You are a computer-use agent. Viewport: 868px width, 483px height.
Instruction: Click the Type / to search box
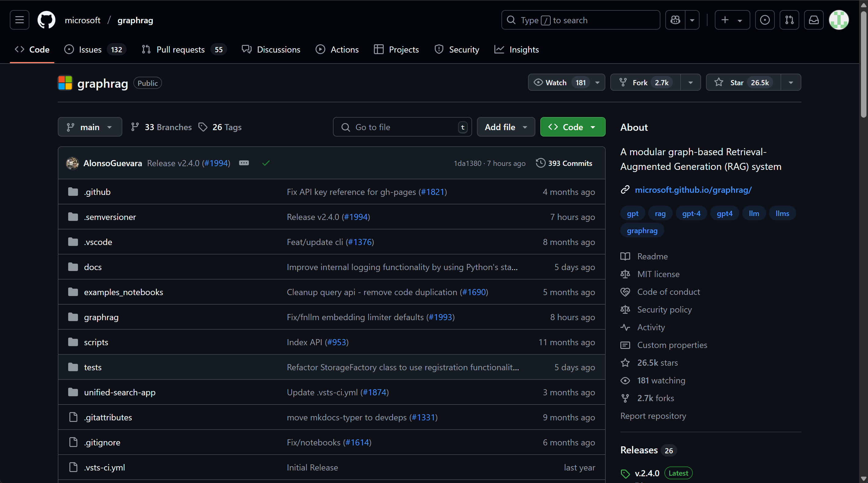581,20
